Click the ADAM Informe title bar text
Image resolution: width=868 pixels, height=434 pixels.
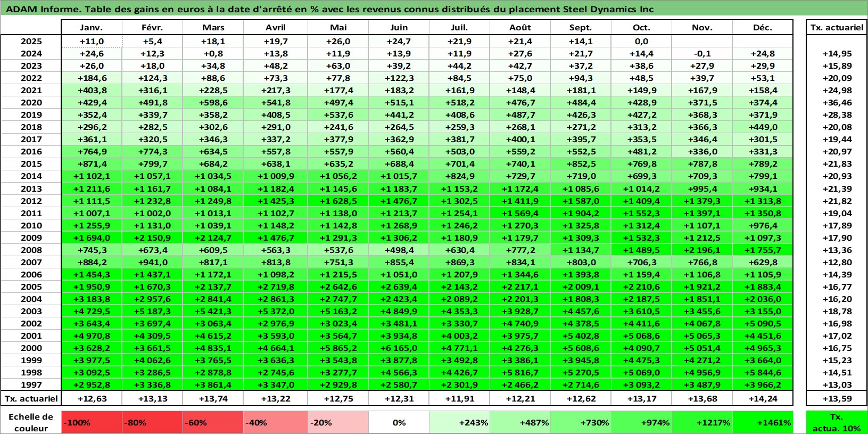[x=329, y=9]
